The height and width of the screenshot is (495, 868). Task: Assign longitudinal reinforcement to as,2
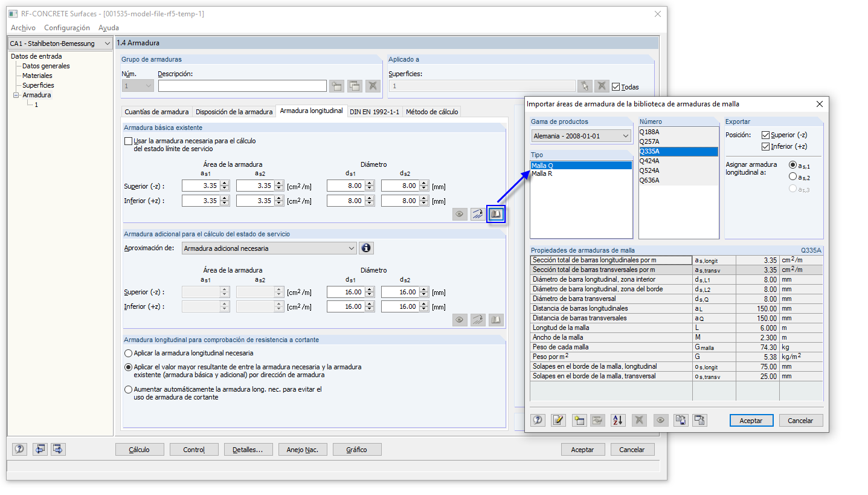(x=792, y=176)
